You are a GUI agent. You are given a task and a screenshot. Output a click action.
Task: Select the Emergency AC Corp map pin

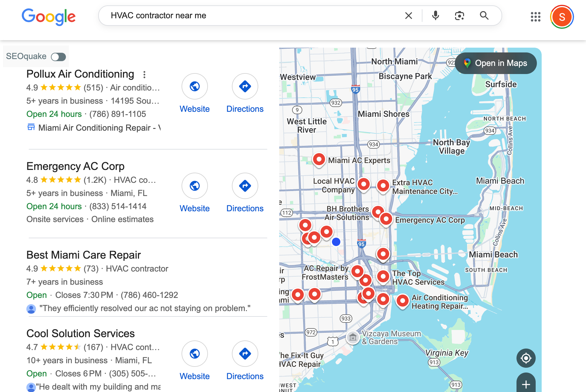[x=386, y=218]
